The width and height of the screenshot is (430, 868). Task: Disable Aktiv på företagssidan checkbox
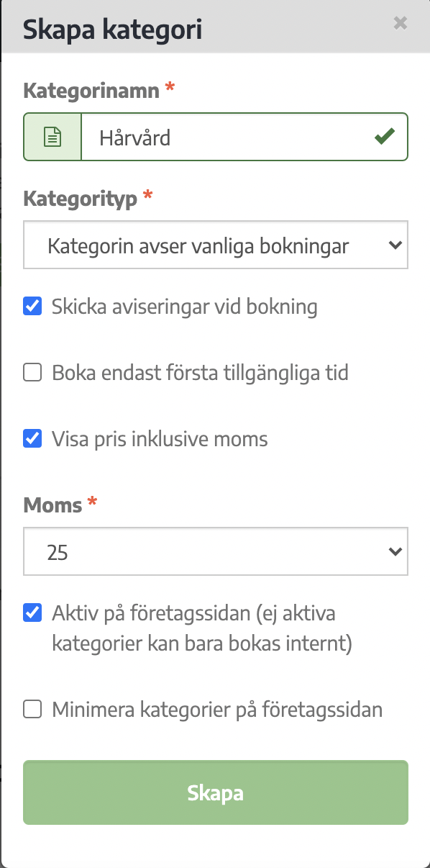point(32,613)
